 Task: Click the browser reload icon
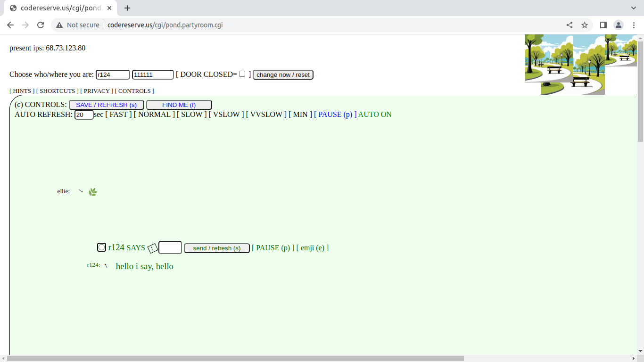point(41,25)
